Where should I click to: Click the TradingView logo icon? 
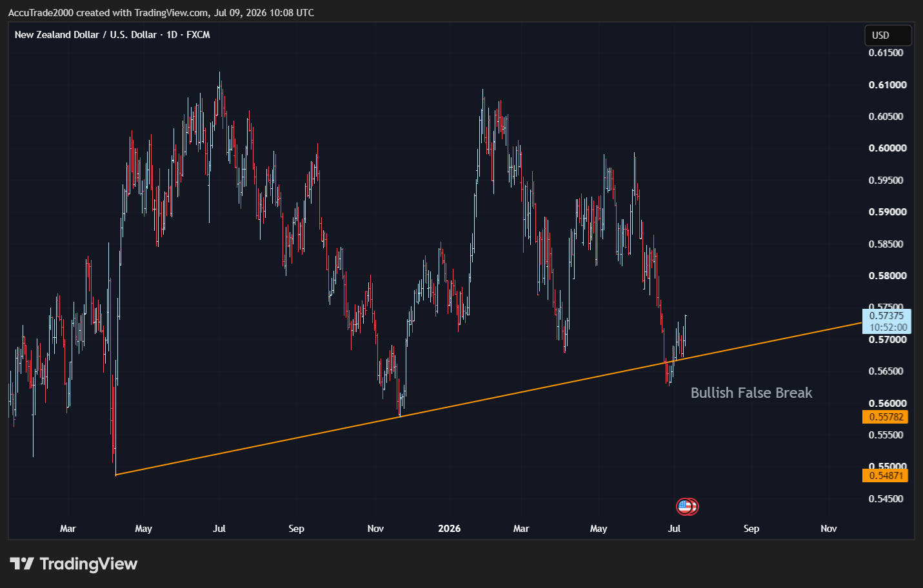(21, 564)
